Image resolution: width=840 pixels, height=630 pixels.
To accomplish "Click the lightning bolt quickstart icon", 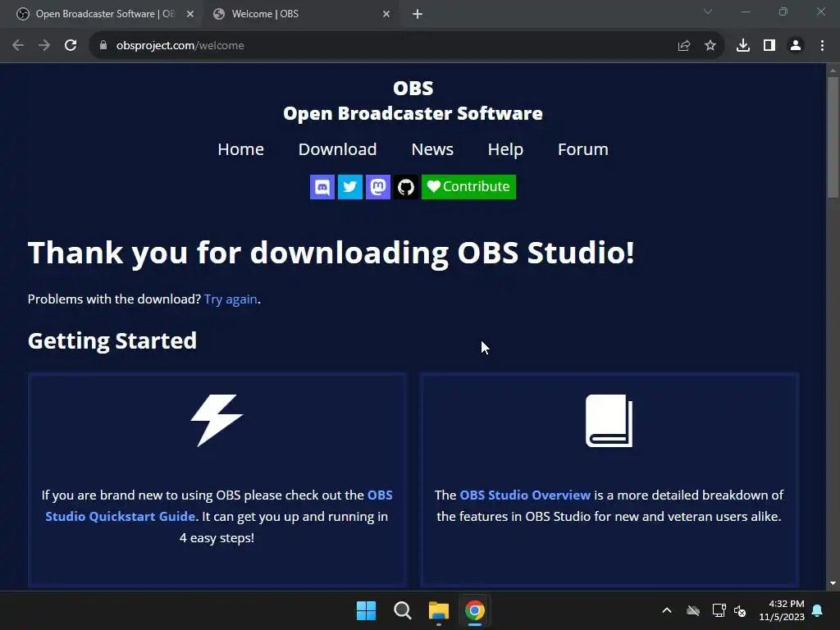I will click(x=217, y=421).
